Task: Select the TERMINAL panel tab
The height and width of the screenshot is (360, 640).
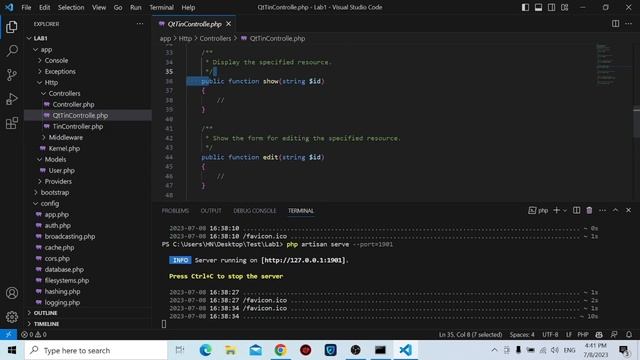Action: pyautogui.click(x=301, y=211)
